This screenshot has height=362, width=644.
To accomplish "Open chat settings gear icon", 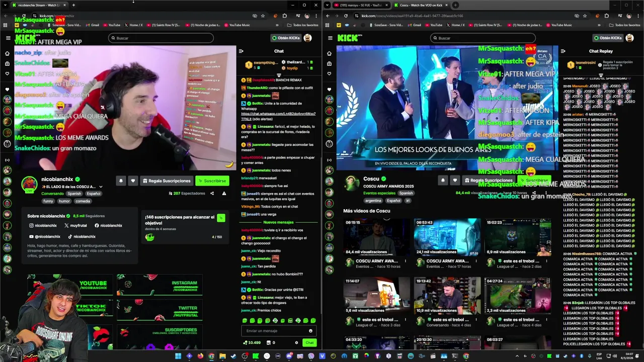I will pyautogui.click(x=296, y=342).
